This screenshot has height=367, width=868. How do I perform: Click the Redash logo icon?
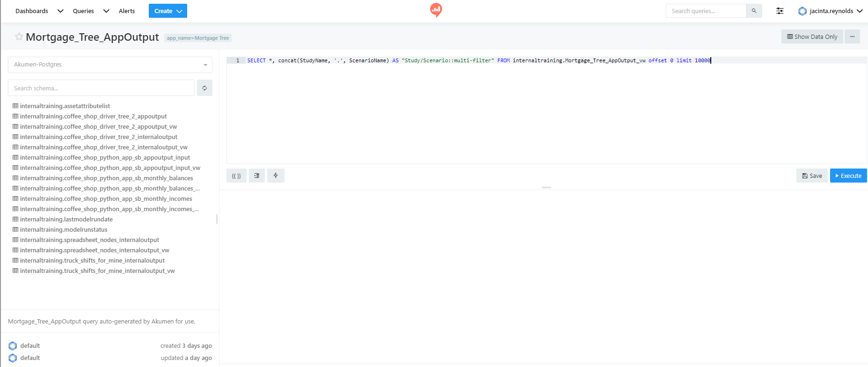436,10
